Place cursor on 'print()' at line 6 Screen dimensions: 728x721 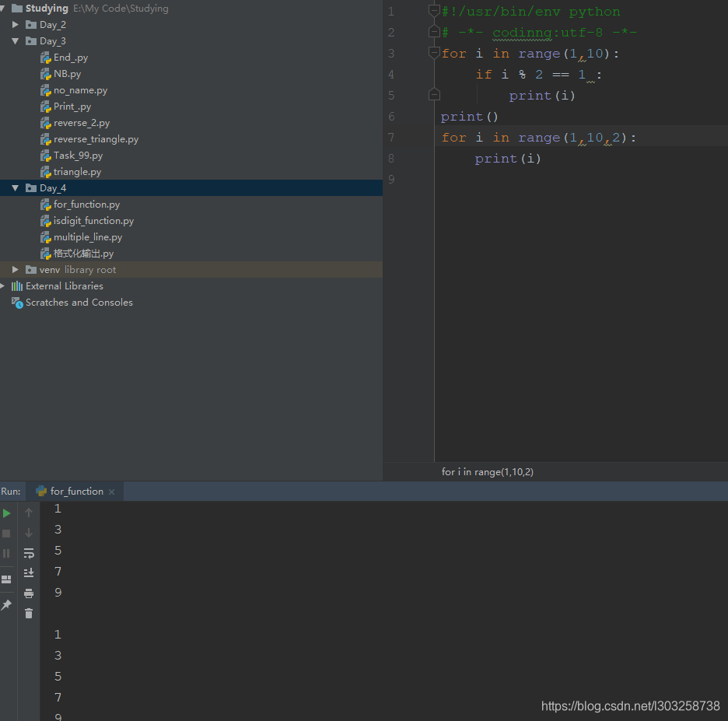[470, 116]
